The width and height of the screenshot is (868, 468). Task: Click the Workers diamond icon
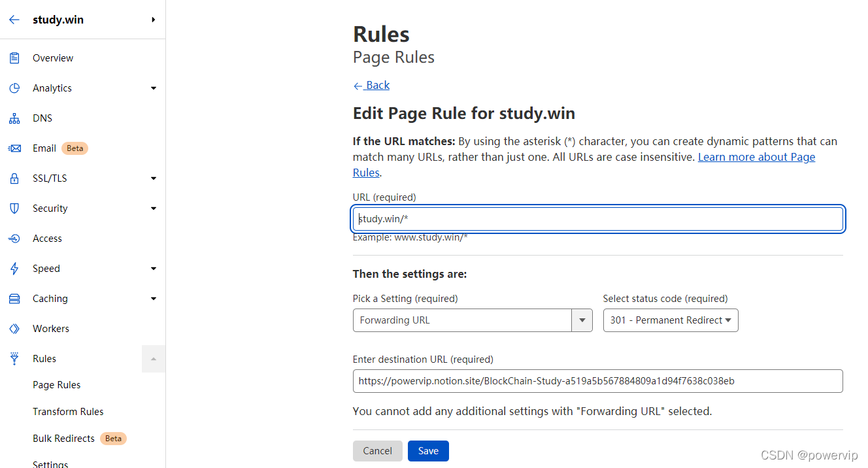pos(14,329)
